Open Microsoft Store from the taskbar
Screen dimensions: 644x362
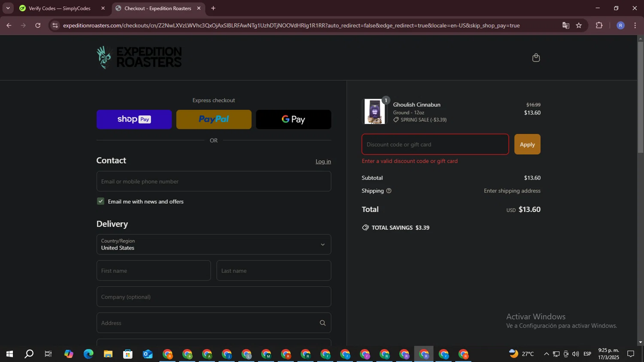128,354
